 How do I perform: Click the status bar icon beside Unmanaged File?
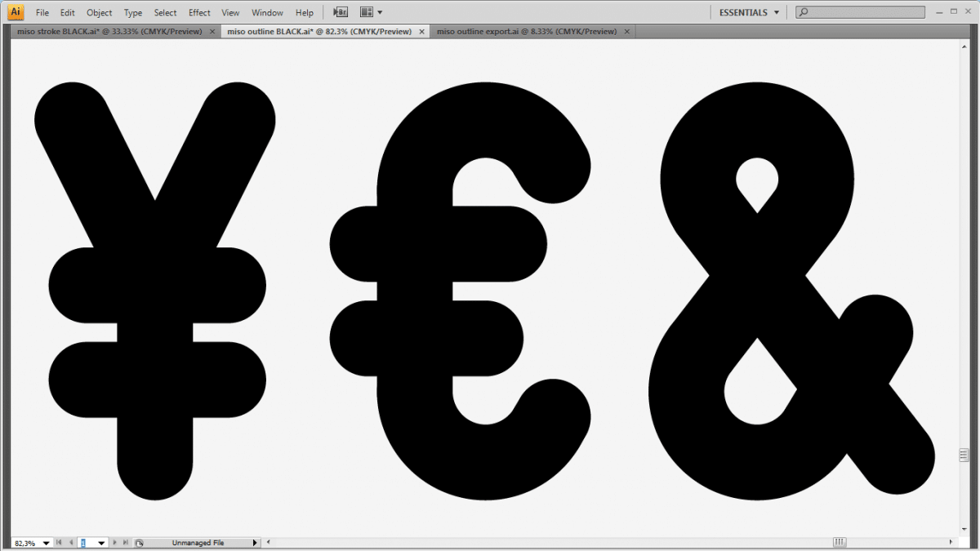click(x=139, y=543)
